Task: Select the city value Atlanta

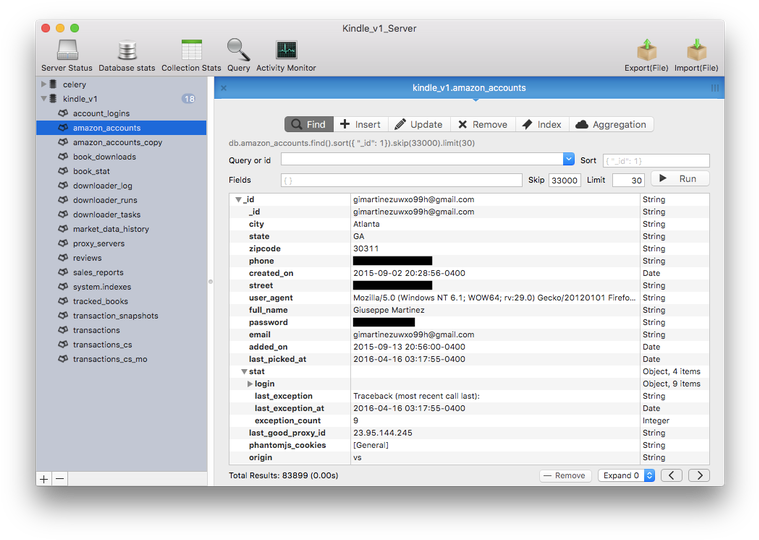Action: (x=366, y=224)
